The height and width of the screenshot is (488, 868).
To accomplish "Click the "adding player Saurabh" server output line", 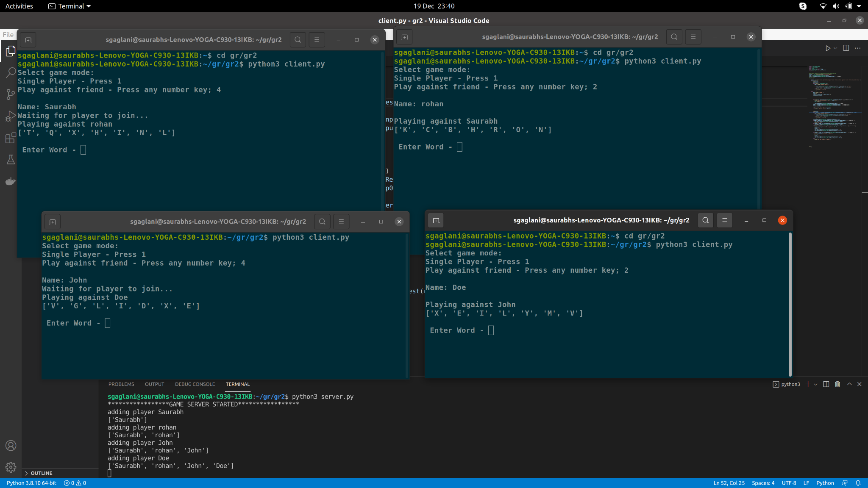I will coord(145,412).
